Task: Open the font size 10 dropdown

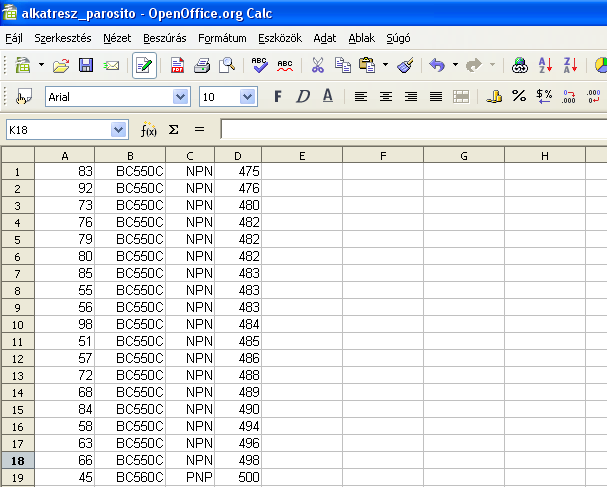Action: tap(247, 97)
